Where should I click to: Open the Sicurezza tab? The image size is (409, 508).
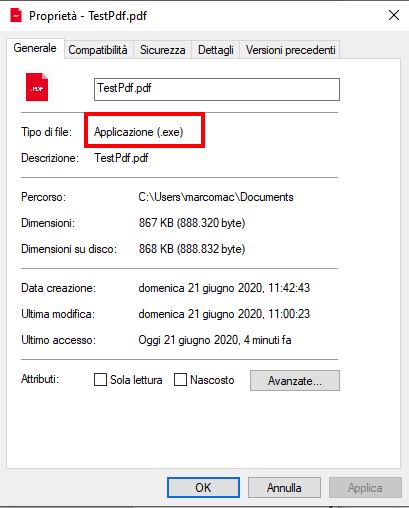pos(163,50)
